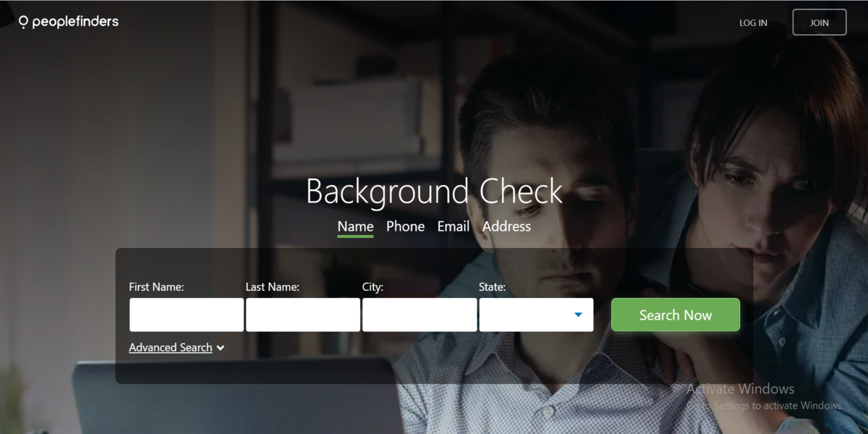Image resolution: width=868 pixels, height=434 pixels.
Task: Open the State dropdown arrow
Action: click(578, 315)
